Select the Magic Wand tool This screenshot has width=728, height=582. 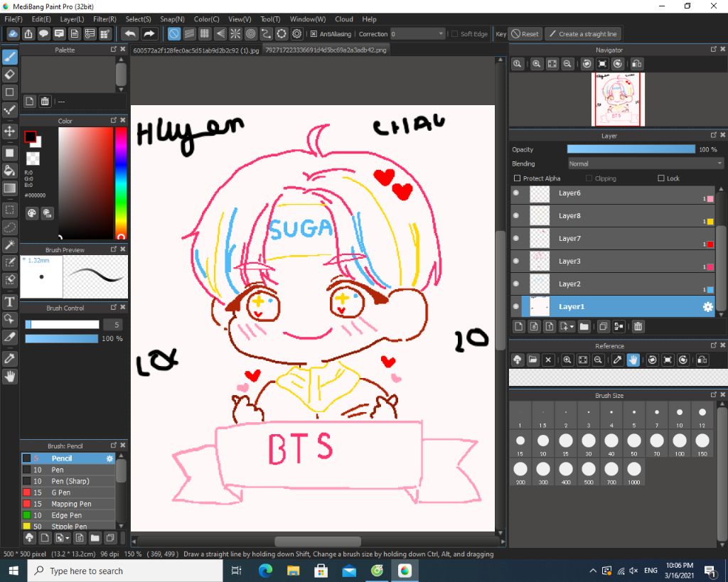click(10, 244)
